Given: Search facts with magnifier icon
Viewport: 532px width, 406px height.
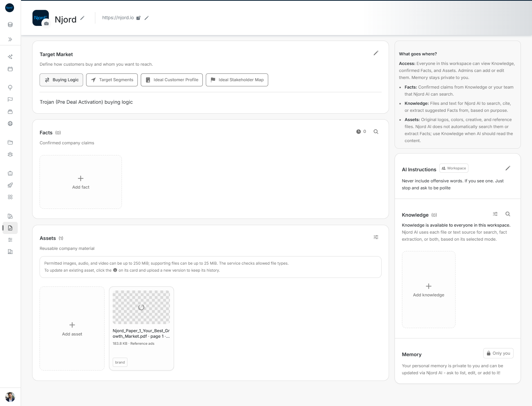Looking at the screenshot, I should [x=376, y=131].
